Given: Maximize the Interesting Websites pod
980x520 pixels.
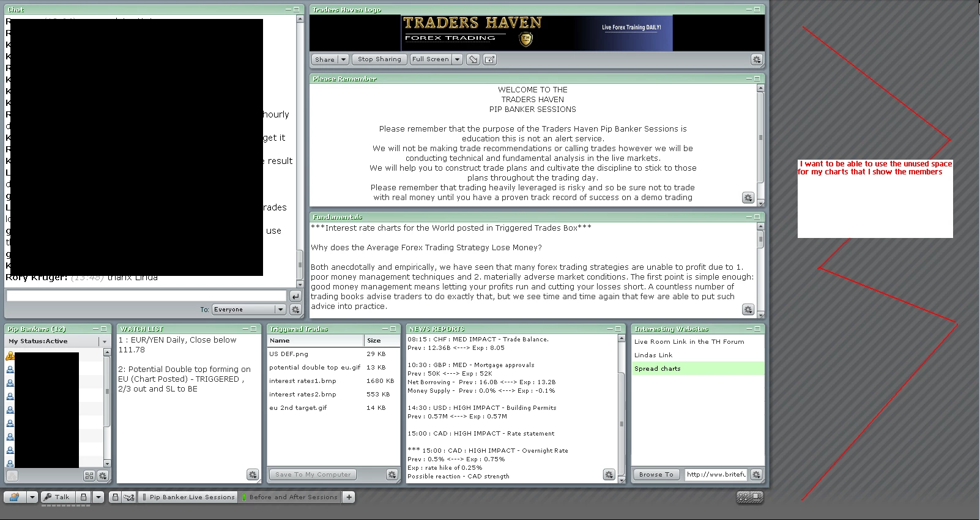Looking at the screenshot, I should click(x=757, y=329).
